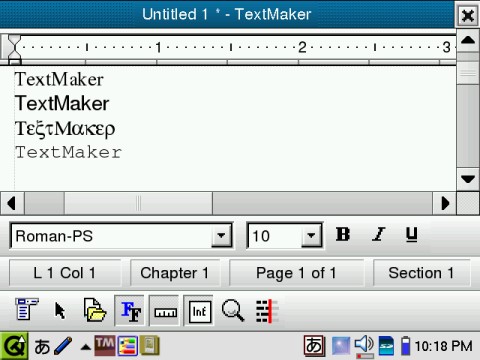
Task: Toggle the Int status bar button
Action: pyautogui.click(x=199, y=311)
